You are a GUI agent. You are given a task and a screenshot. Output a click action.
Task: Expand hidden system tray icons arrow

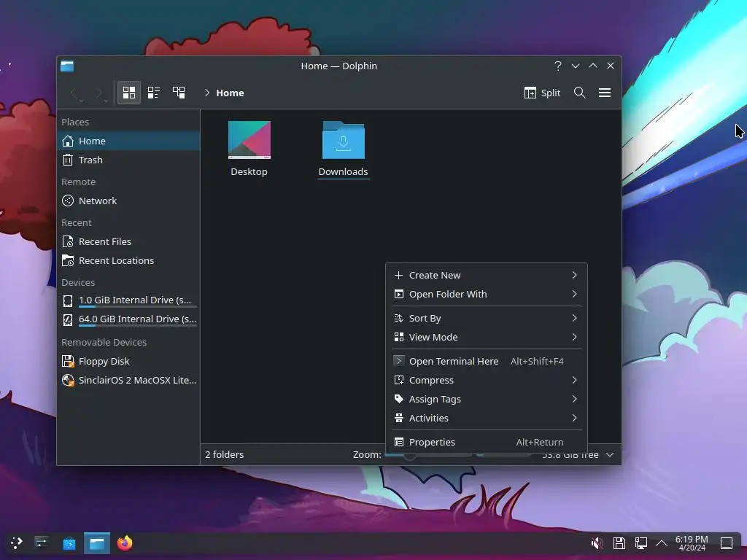662,543
